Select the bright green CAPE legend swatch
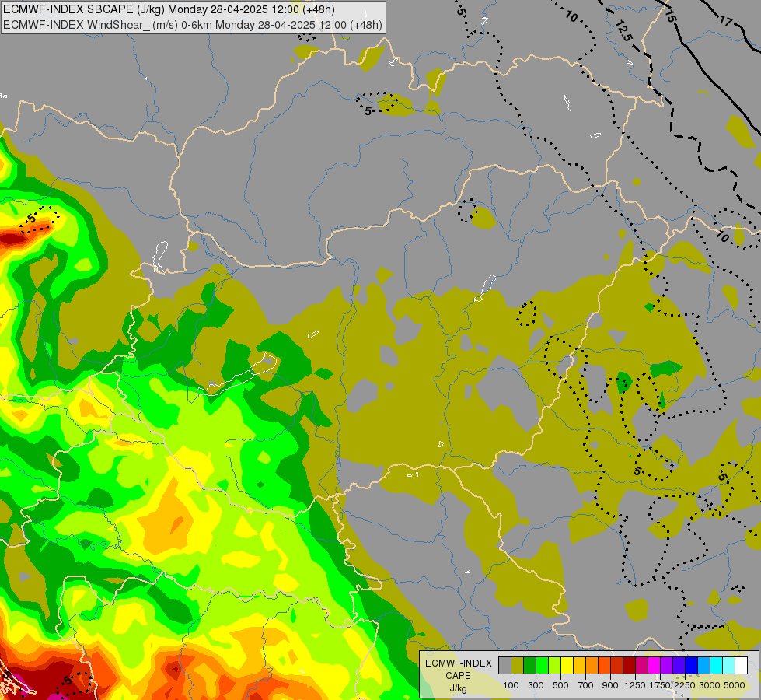Screen dimensions: 761x700 [542, 665]
